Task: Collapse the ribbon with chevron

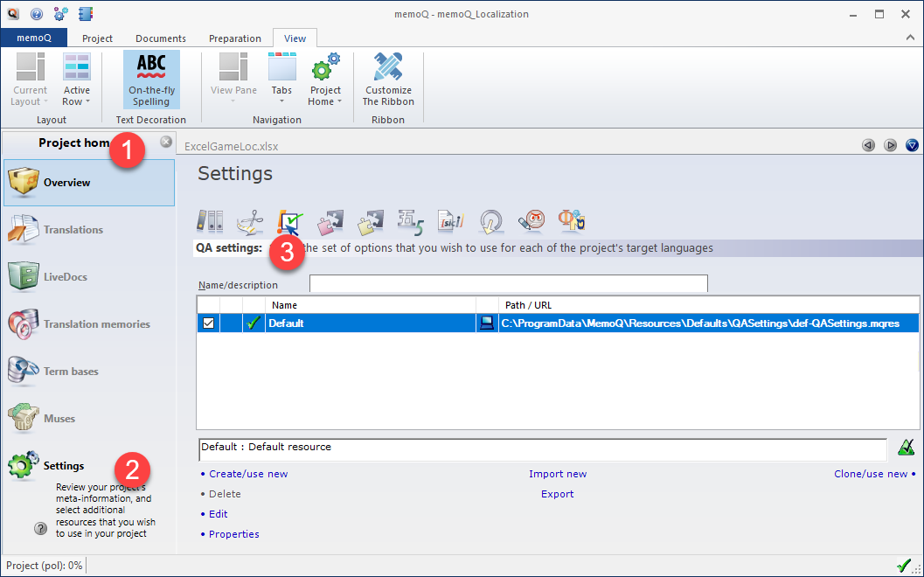Action: (x=910, y=37)
